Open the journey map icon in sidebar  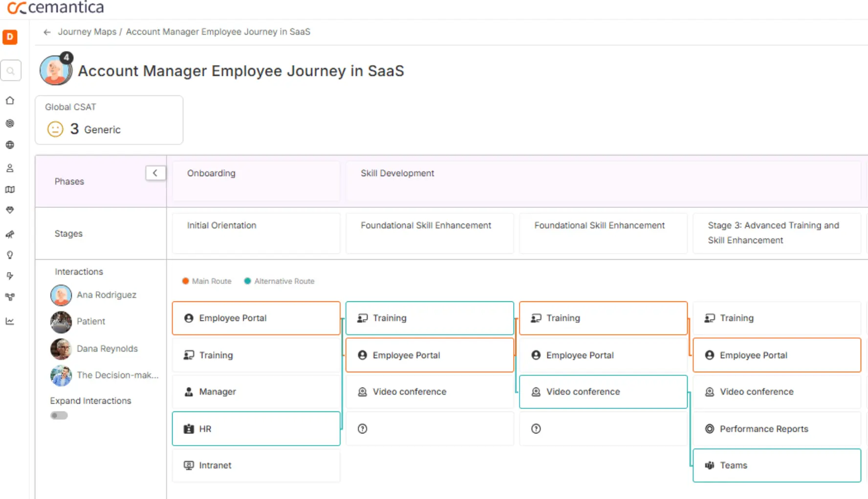tap(10, 189)
